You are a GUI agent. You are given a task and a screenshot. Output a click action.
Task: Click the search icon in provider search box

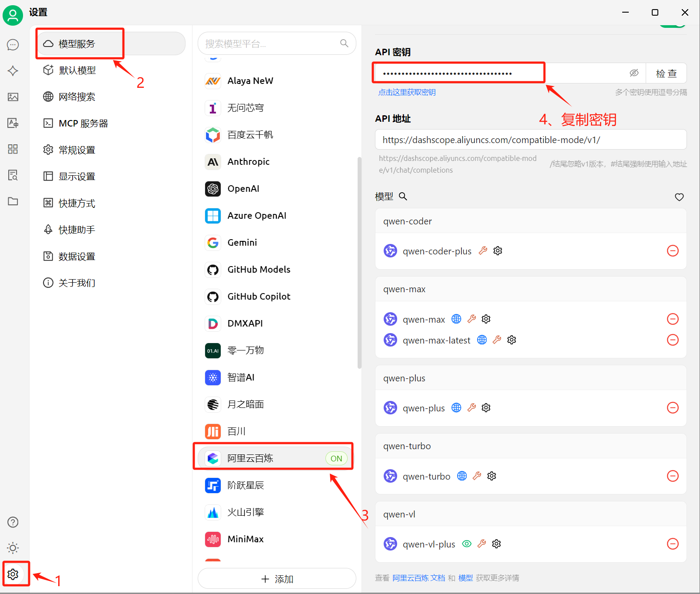344,43
